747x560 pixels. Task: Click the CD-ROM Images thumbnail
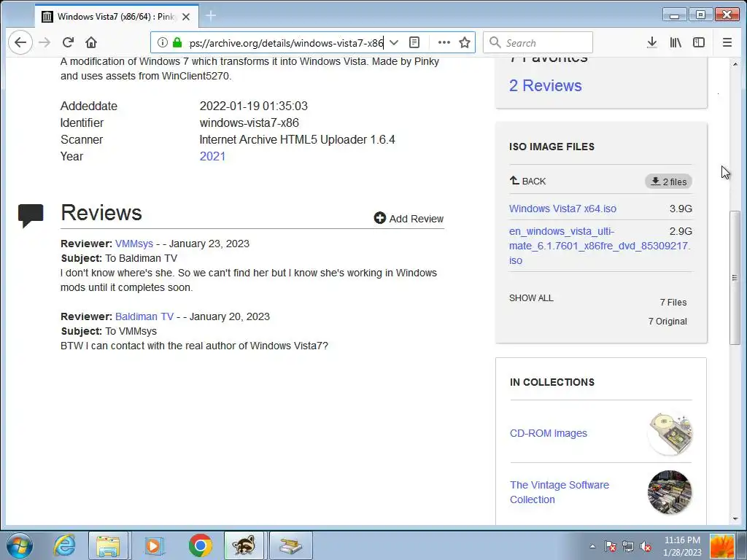point(670,434)
